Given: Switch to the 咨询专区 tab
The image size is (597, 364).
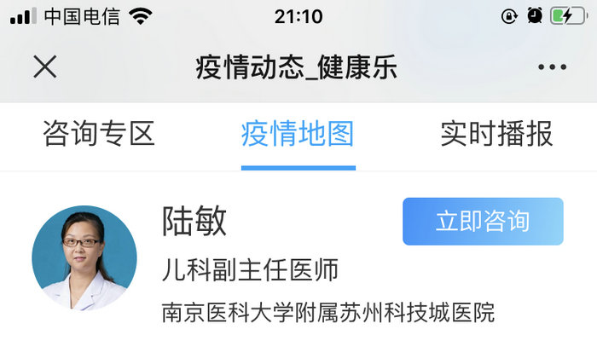Looking at the screenshot, I should click(x=99, y=134).
